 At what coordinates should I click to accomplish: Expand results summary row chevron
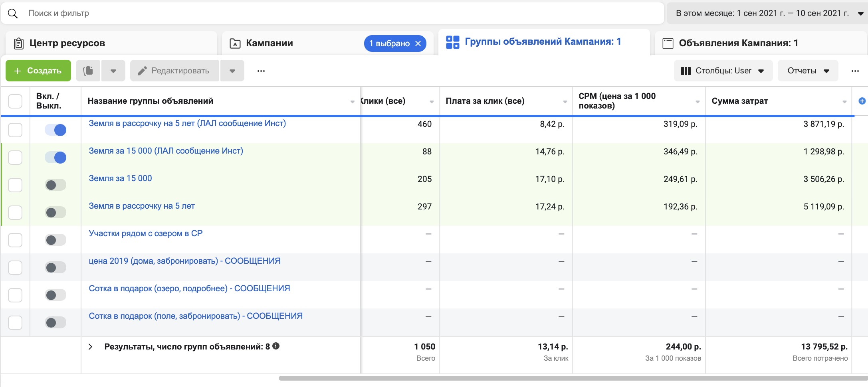coord(91,347)
